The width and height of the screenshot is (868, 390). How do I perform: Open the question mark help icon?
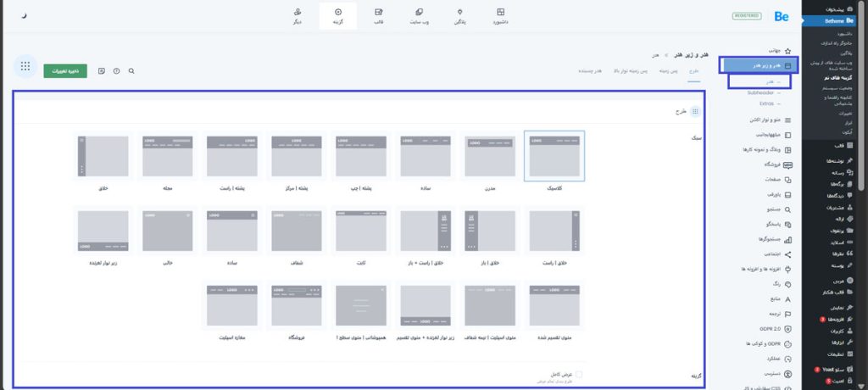116,71
